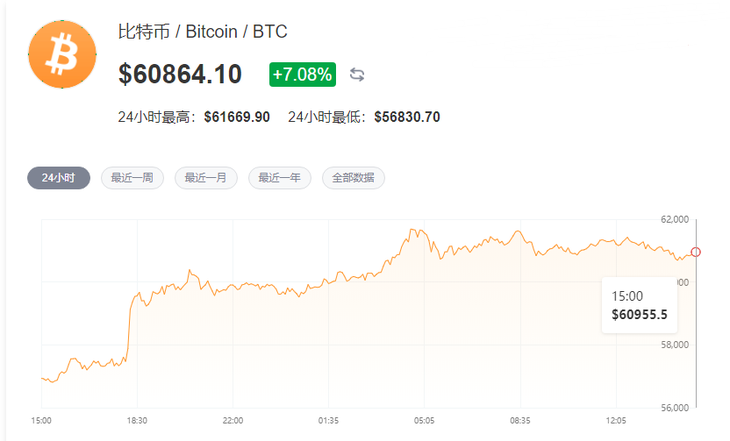Show 最近一月 price history
The image size is (730, 441).
click(x=205, y=178)
